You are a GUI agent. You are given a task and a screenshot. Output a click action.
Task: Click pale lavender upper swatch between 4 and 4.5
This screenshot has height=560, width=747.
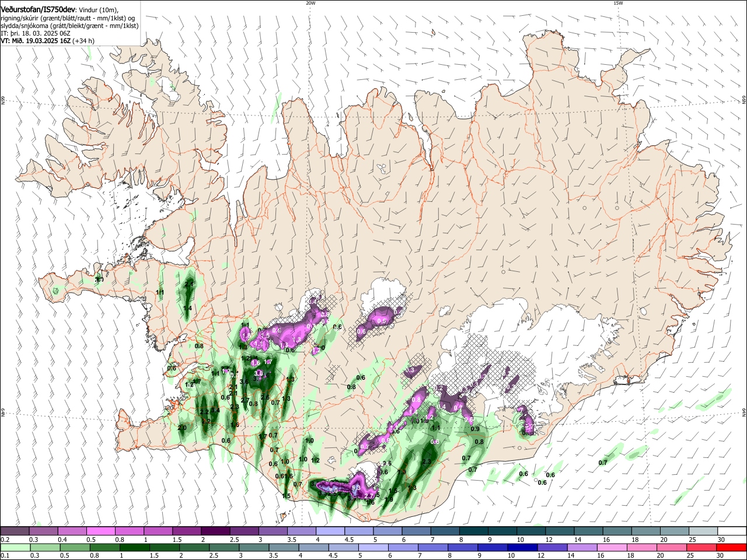coord(330,531)
